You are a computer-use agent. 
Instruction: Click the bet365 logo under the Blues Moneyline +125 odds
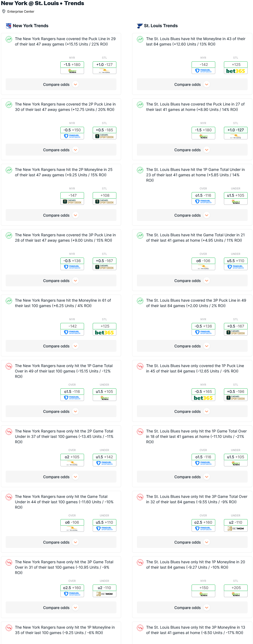click(235, 71)
